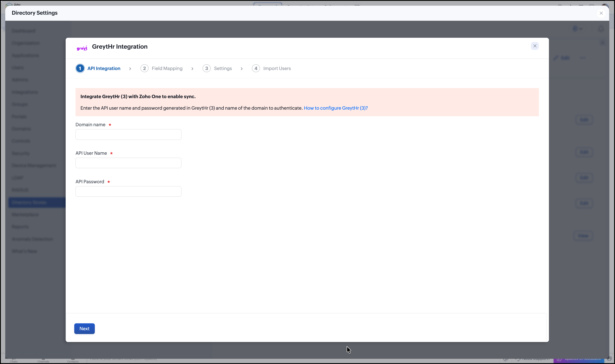
Task: Focus the API Password input field
Action: (128, 191)
